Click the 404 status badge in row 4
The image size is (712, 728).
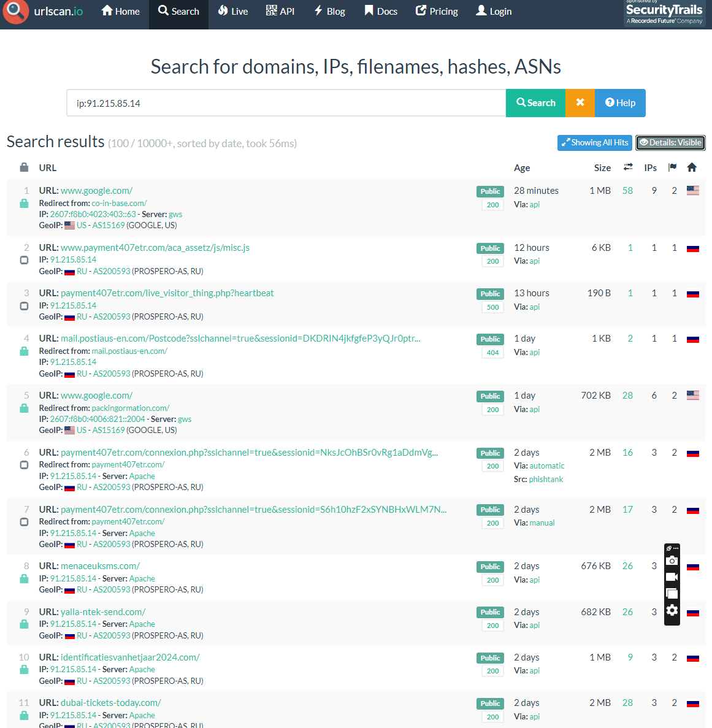pos(493,353)
